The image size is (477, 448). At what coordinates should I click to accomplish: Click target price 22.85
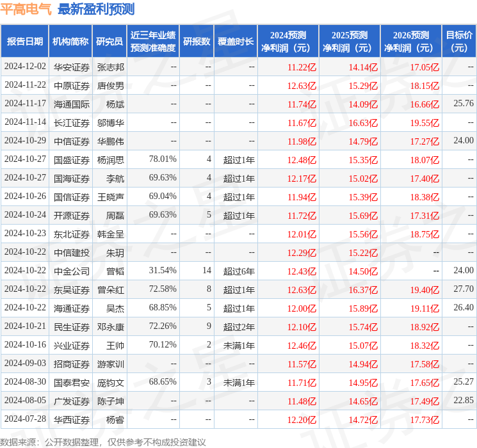tap(464, 400)
